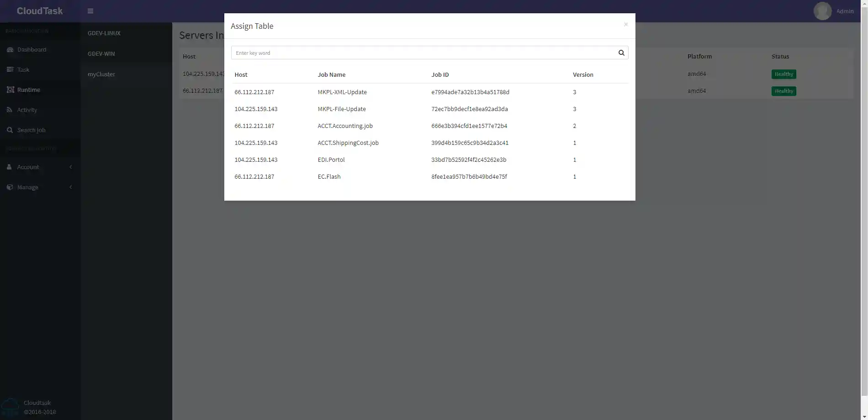This screenshot has height=420, width=868.
Task: Click the Dashboard icon in sidebar
Action: pyautogui.click(x=10, y=49)
